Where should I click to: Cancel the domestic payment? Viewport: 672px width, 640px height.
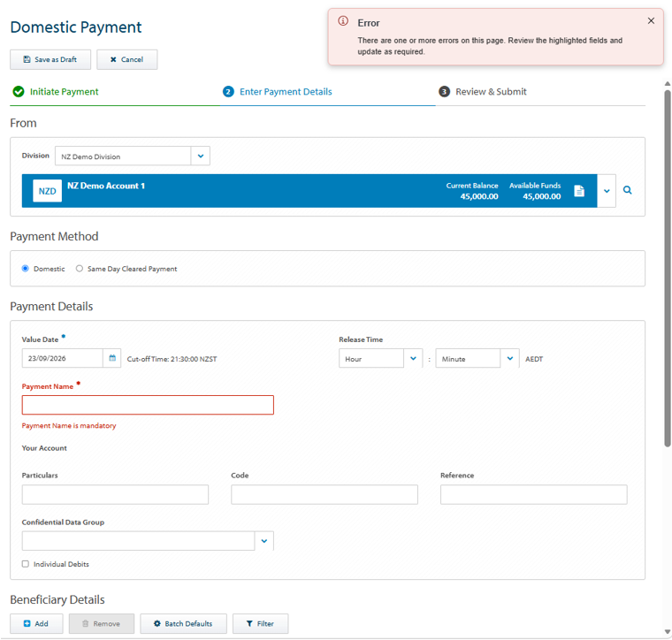126,59
